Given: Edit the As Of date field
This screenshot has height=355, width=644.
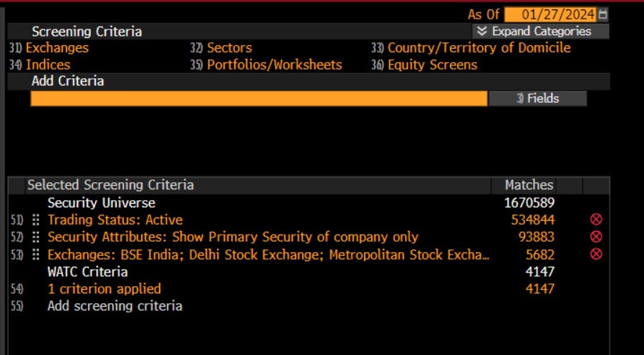Looking at the screenshot, I should click(550, 15).
